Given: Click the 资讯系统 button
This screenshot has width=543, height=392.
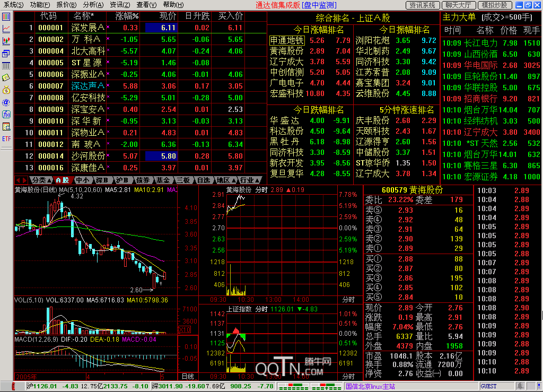Looking at the screenshot, I should (423, 5).
